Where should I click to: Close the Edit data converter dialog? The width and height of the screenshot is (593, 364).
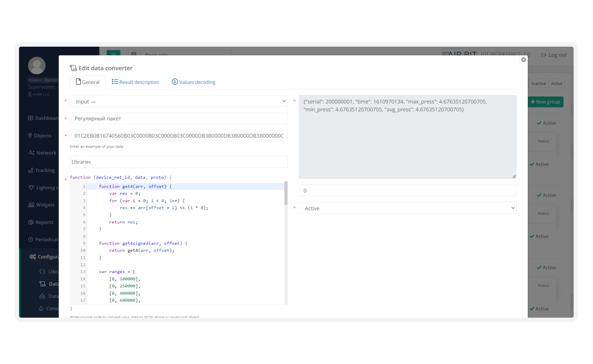[523, 60]
